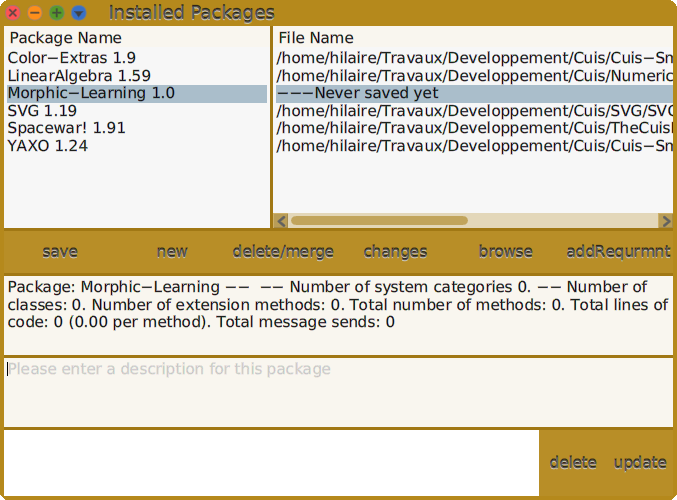The height and width of the screenshot is (500, 677).
Task: Select LinearAlgebra 1.59 package
Action: 137,76
